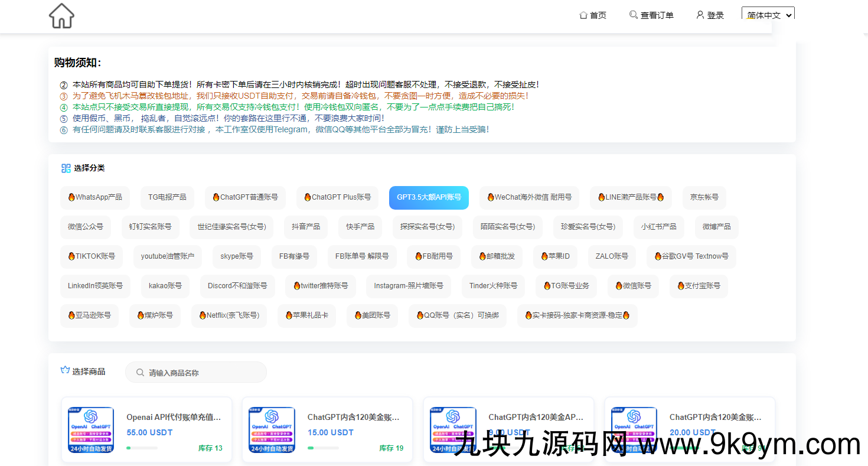This screenshot has height=466, width=868.
Task: Select the GPT3.5大额API账号 category
Action: (429, 197)
